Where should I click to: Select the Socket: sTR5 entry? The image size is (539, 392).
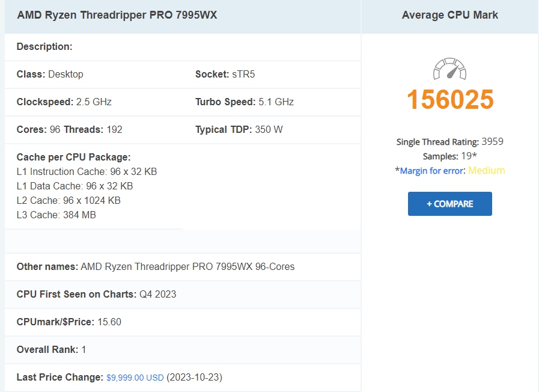point(225,75)
